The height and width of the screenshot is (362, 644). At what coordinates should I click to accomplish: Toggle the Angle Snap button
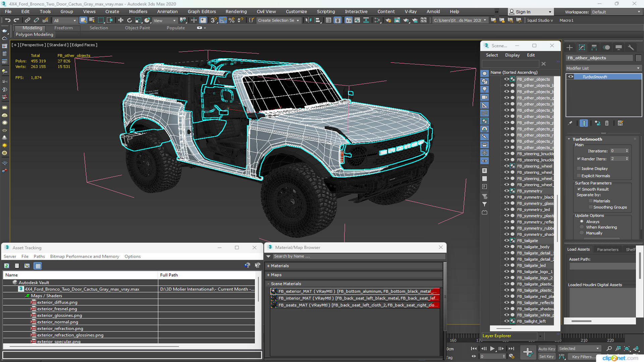coord(223,20)
